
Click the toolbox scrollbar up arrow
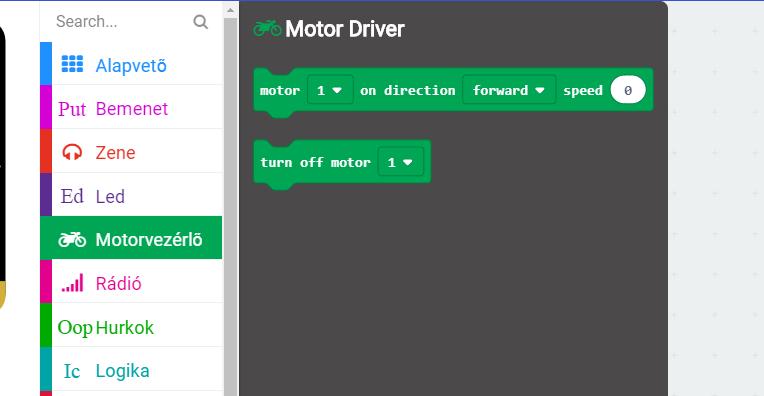pos(230,10)
